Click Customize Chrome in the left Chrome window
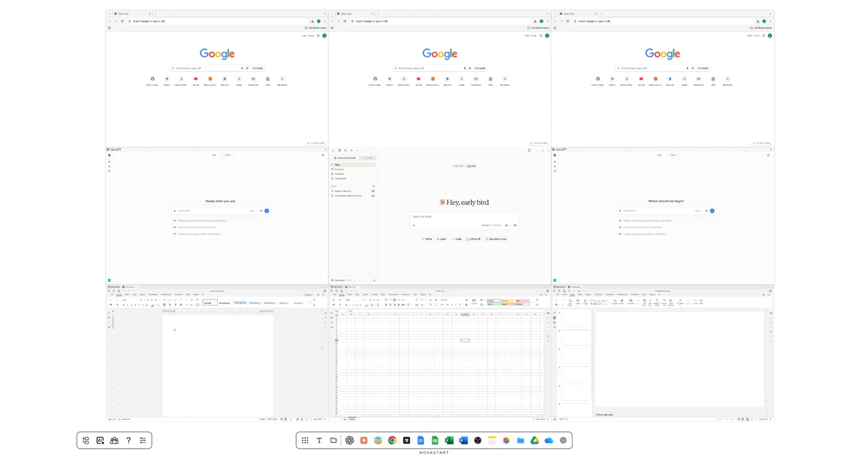This screenshot has height=456, width=868. point(317,143)
